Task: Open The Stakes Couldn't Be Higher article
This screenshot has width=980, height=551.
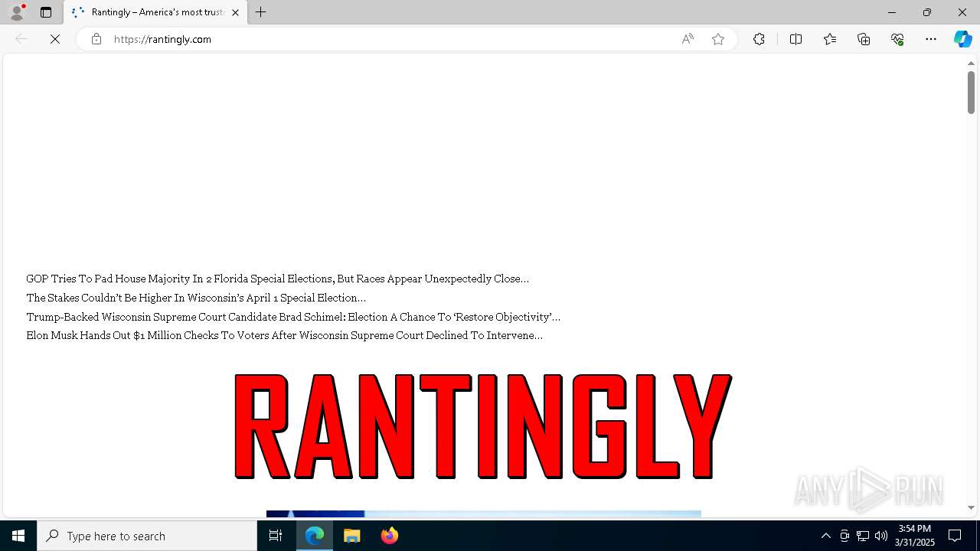Action: 196,298
